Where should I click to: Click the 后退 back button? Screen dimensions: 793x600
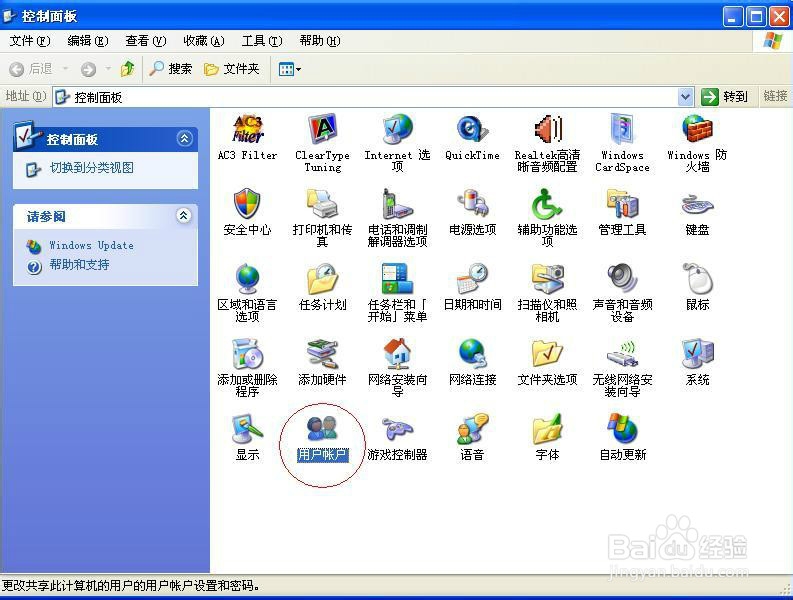[31, 69]
